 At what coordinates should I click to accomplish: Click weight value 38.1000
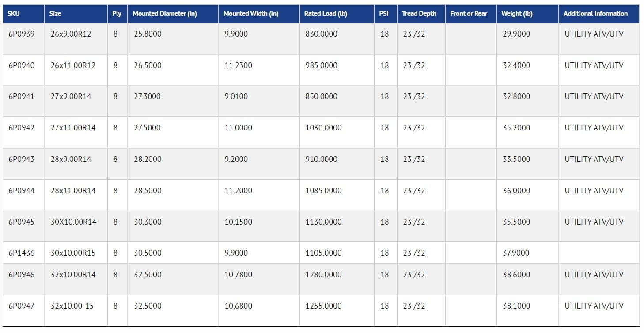click(x=516, y=306)
